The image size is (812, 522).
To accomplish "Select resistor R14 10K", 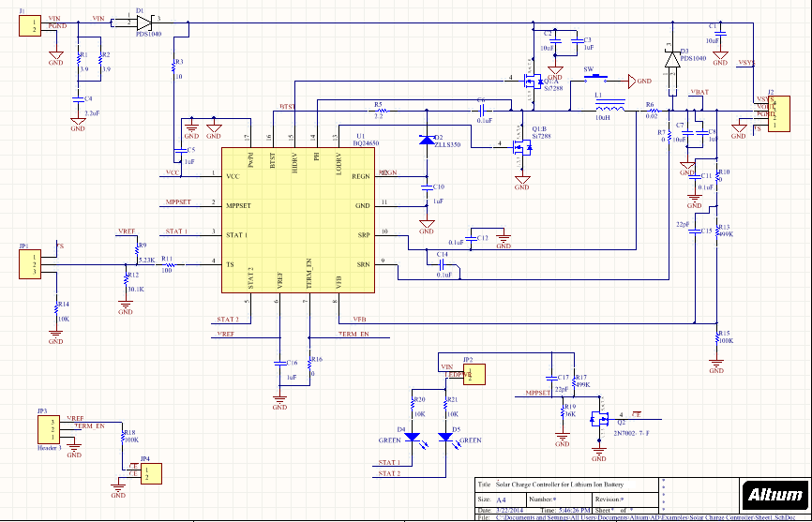I will point(56,309).
